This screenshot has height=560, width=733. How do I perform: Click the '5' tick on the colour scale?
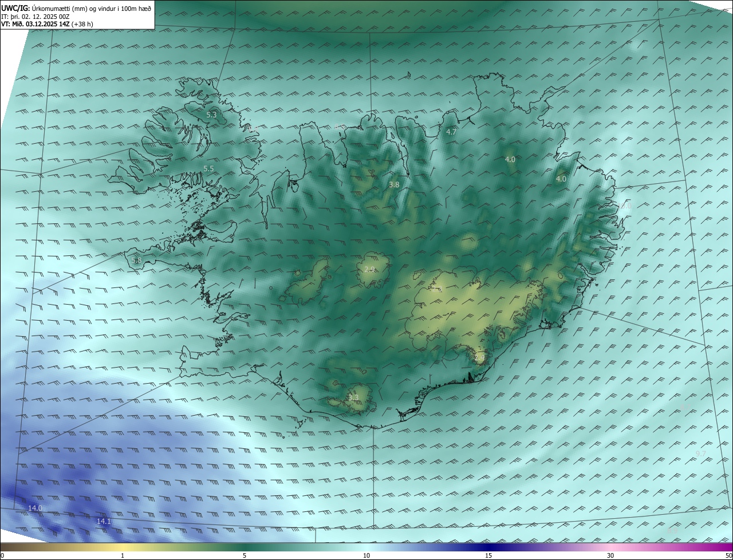[245, 555]
